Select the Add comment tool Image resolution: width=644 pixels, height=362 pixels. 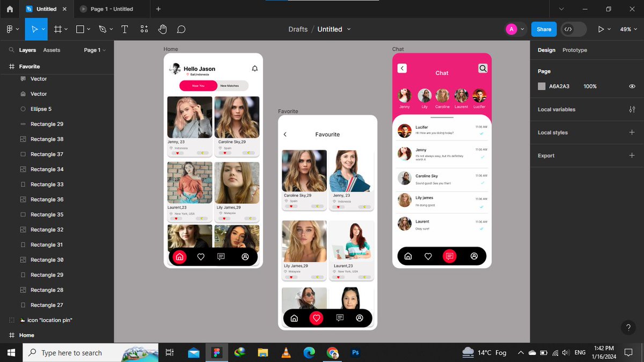[x=181, y=29]
